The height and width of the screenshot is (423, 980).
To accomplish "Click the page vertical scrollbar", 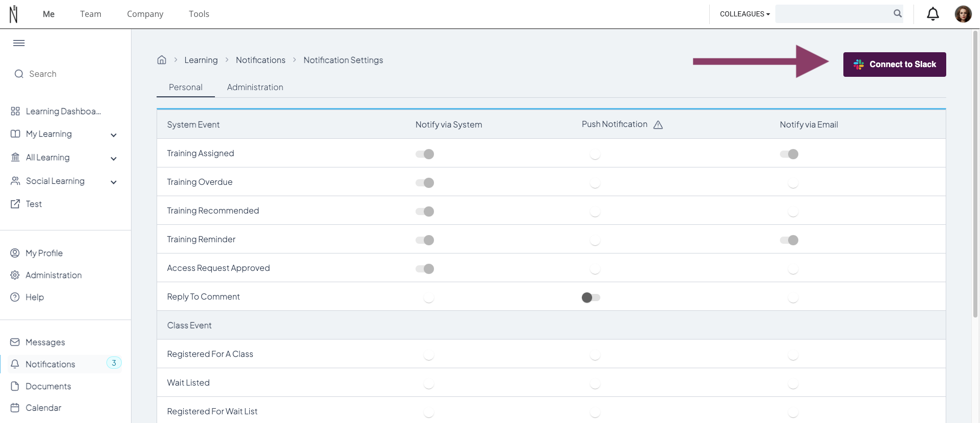I will (x=975, y=174).
